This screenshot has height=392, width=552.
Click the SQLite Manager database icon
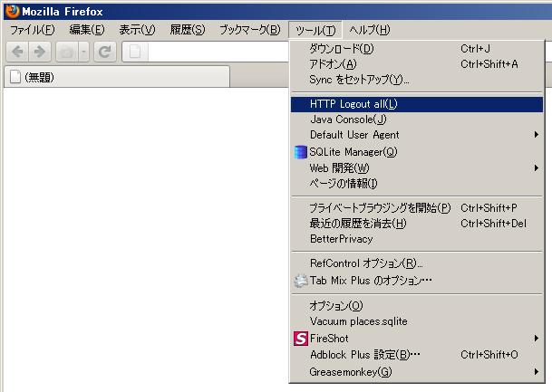point(301,152)
